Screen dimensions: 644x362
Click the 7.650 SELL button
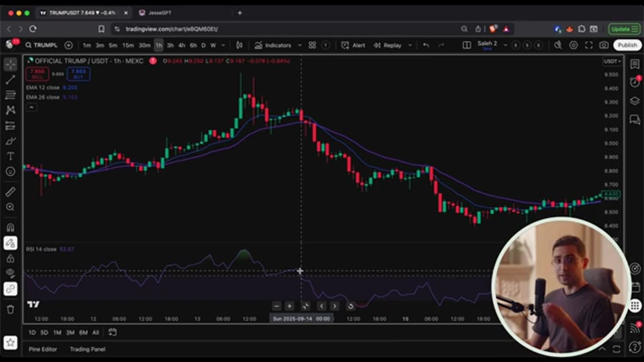[x=38, y=74]
